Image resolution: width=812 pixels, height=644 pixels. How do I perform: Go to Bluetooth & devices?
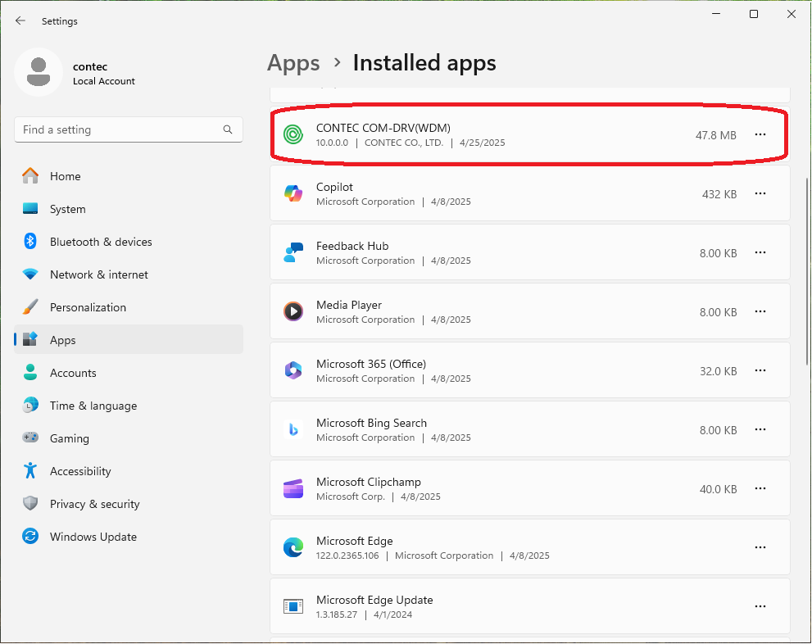(x=129, y=242)
